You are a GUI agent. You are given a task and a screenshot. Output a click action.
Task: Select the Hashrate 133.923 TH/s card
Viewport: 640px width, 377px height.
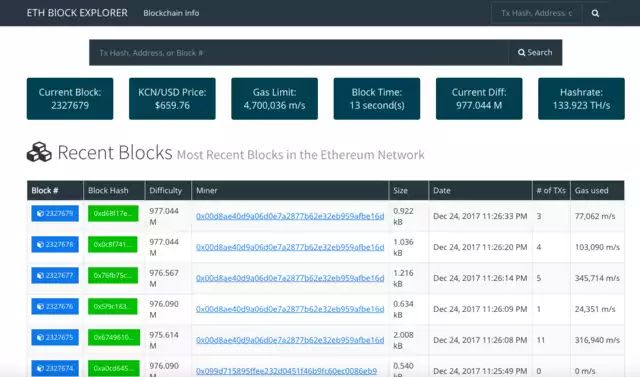[581, 99]
